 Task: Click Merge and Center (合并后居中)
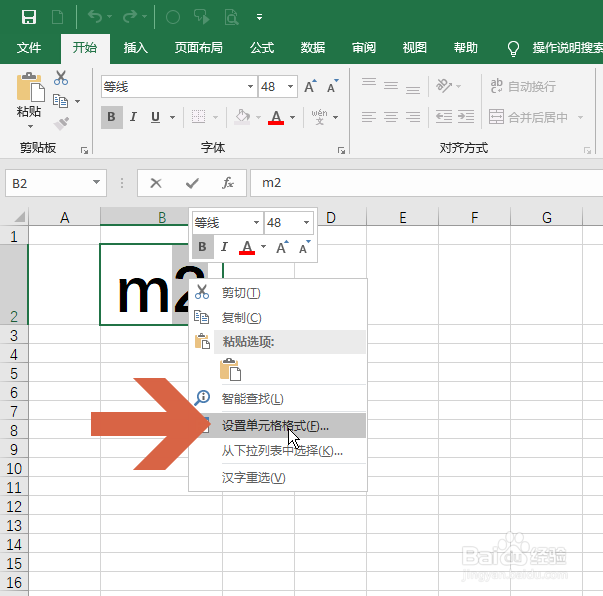tap(528, 117)
